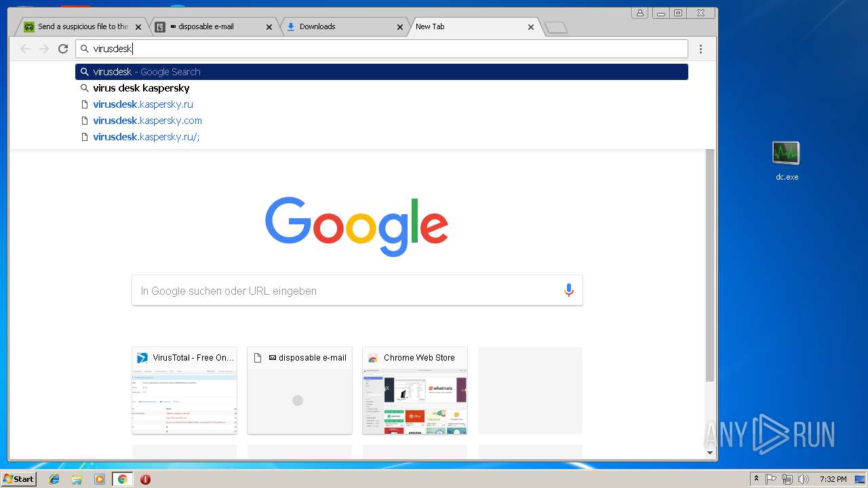Click the page scrollbar down arrow
868x488 pixels.
click(710, 453)
